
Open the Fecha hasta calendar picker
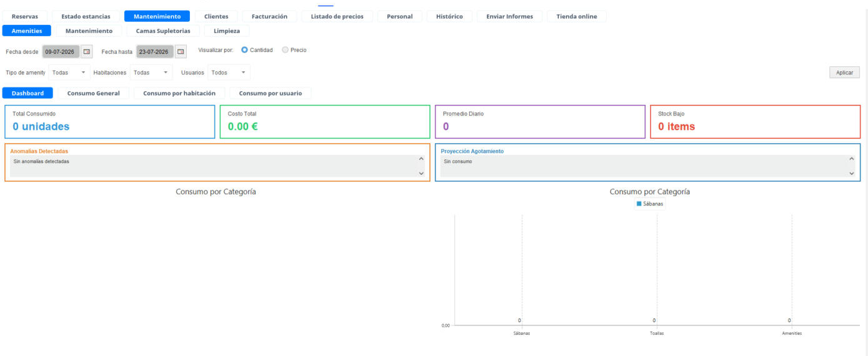point(181,51)
